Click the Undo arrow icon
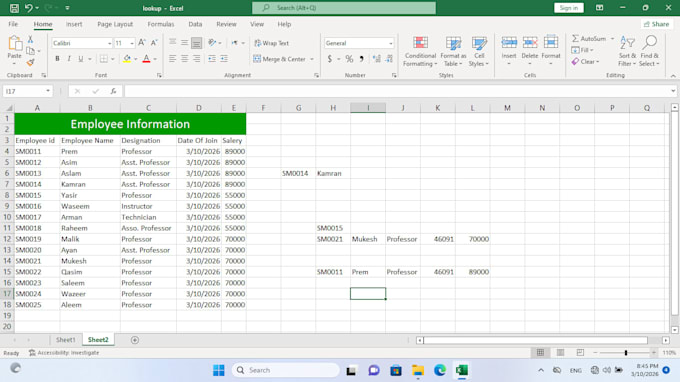 [x=29, y=8]
